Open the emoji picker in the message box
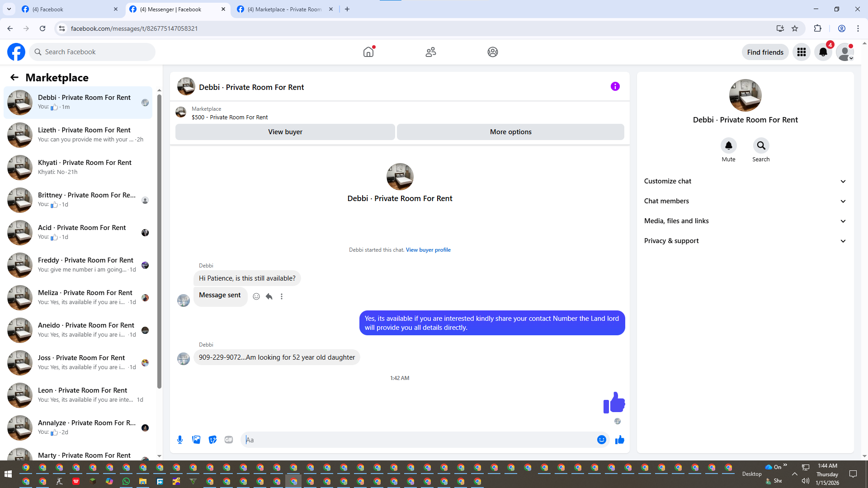868x488 pixels. tap(601, 440)
